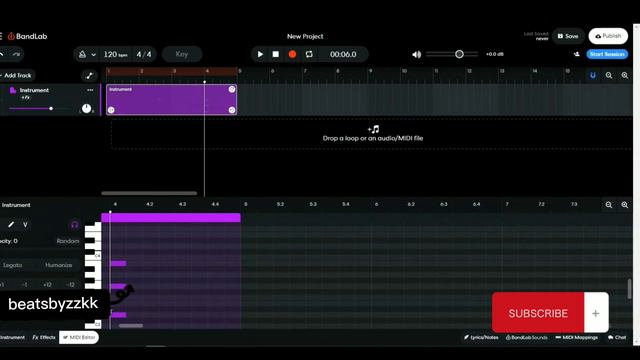Change the 120 bpm tempo field
640x360 pixels.
[115, 54]
